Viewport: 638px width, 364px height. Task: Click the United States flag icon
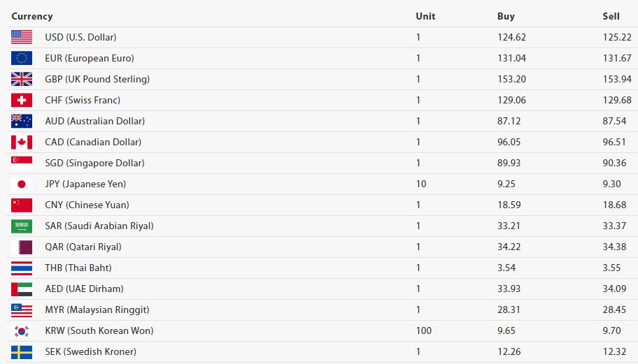tap(22, 37)
